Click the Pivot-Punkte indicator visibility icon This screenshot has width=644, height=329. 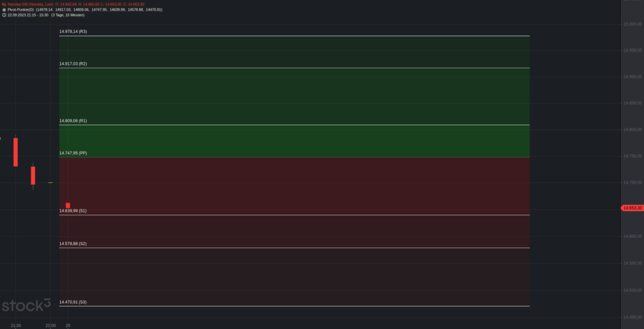pos(4,9)
